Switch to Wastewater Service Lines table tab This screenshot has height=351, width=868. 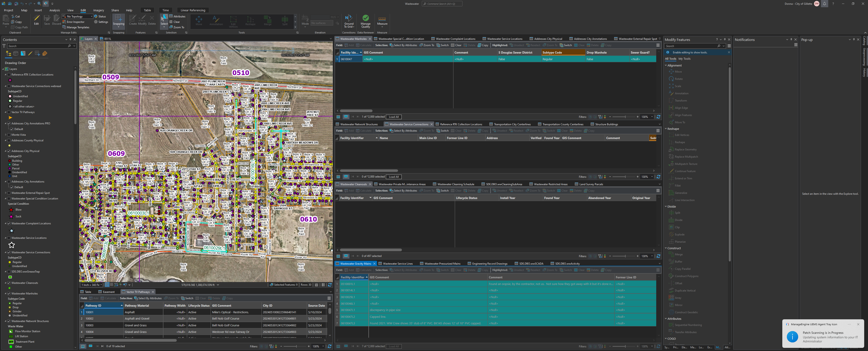point(395,264)
